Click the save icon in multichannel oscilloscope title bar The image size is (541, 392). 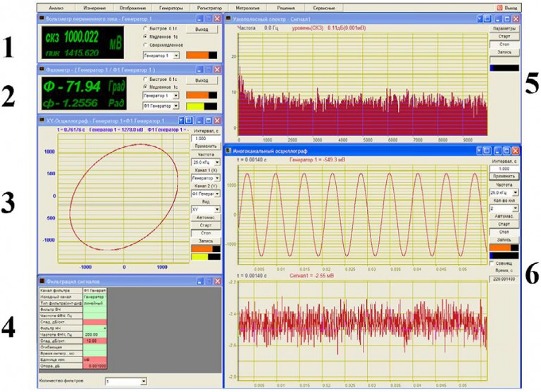[487, 151]
